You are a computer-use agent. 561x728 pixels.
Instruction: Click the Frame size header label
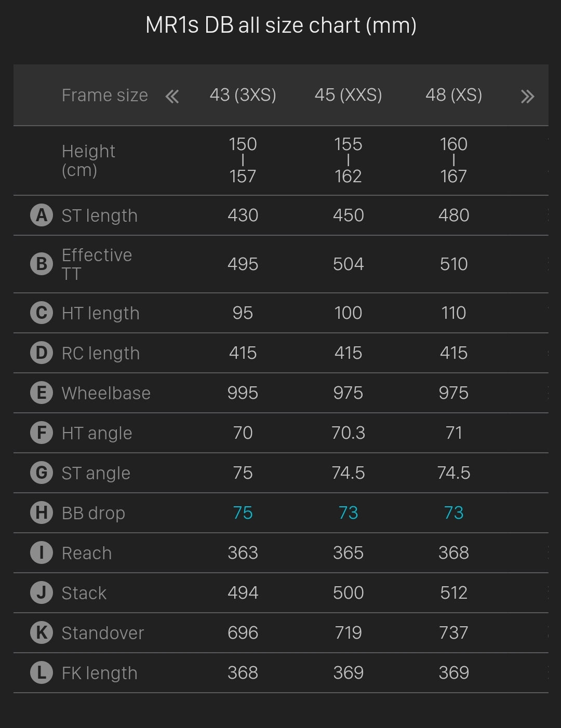click(104, 96)
